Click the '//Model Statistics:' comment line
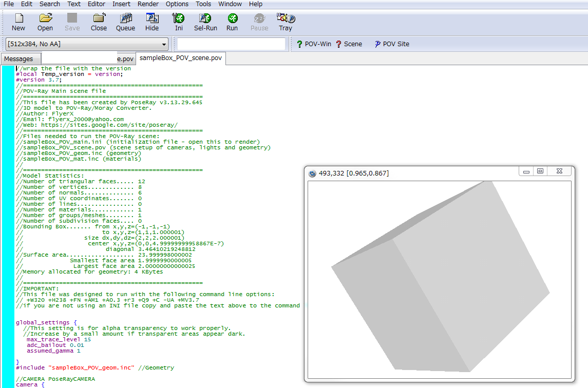The image size is (588, 388). click(x=50, y=176)
